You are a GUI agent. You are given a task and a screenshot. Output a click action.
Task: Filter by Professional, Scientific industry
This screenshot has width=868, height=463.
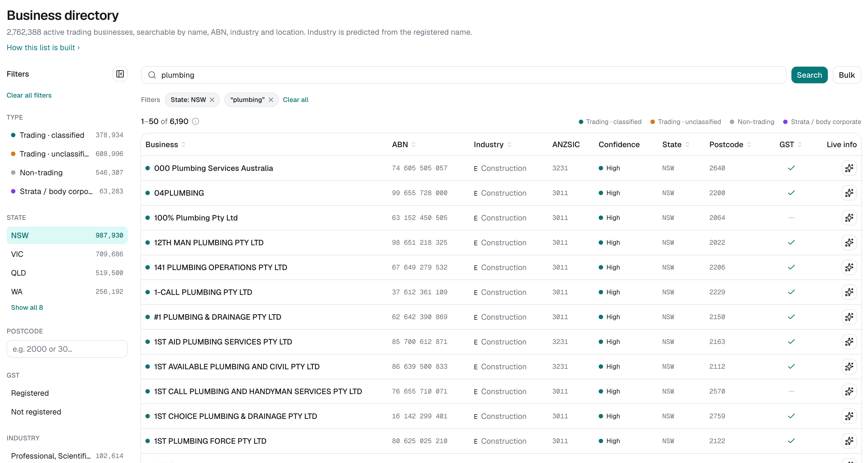coord(67,456)
